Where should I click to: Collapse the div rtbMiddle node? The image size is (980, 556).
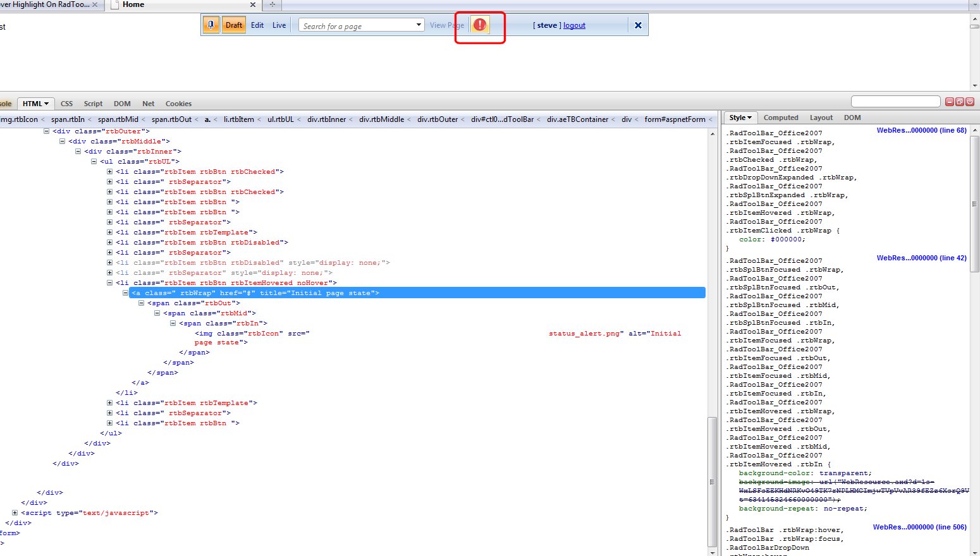pyautogui.click(x=62, y=142)
